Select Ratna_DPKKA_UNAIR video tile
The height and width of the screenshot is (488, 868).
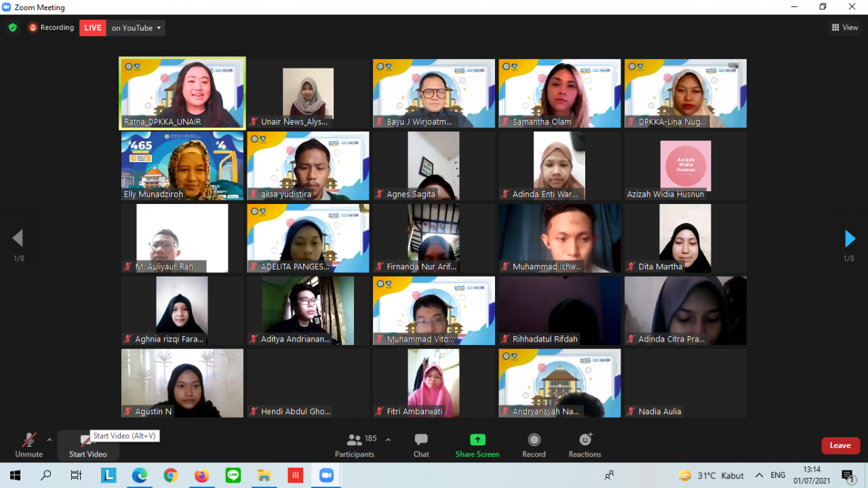(182, 93)
